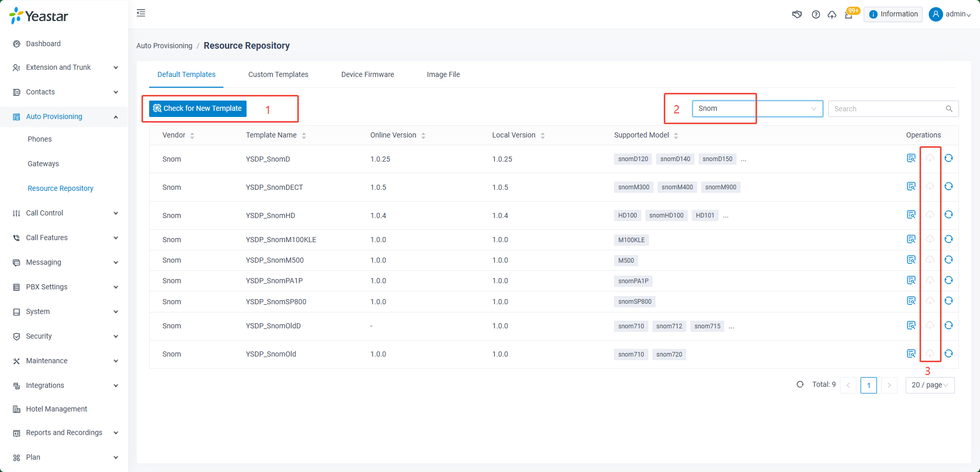The width and height of the screenshot is (980, 472).
Task: Click the cloud upgrade icon in header
Action: pyautogui.click(x=832, y=14)
